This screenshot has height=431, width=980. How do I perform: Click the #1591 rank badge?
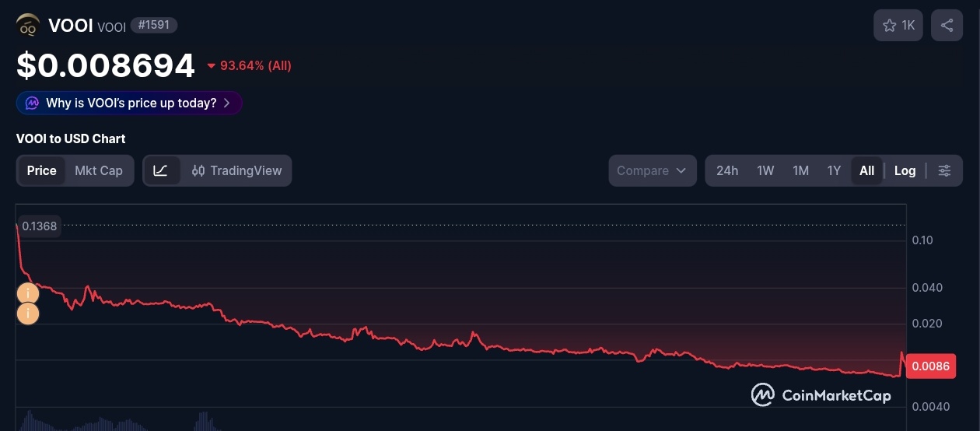pos(154,26)
